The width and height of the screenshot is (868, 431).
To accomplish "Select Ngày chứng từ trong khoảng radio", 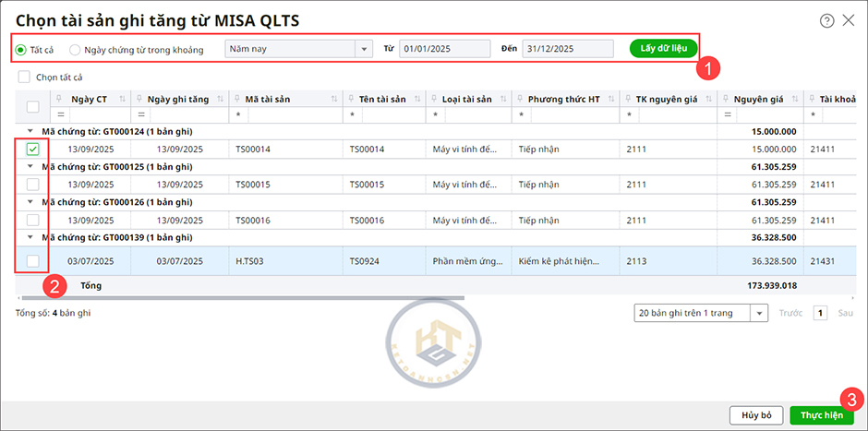I will 76,49.
